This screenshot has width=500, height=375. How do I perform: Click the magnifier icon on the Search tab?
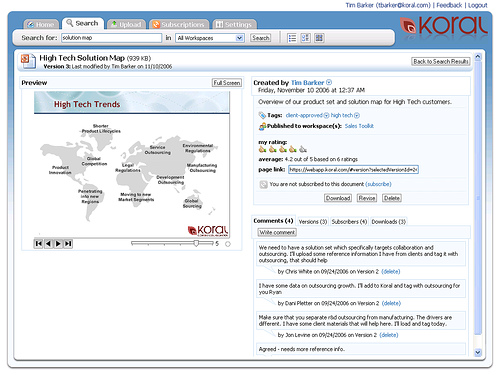click(x=69, y=23)
